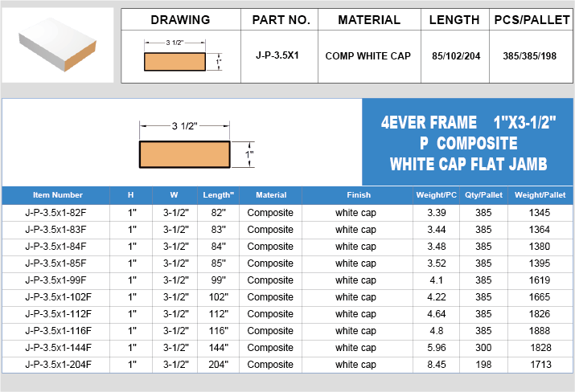This screenshot has height=392, width=575.
Task: Click the 198 qty per pallet cell
Action: 483,365
